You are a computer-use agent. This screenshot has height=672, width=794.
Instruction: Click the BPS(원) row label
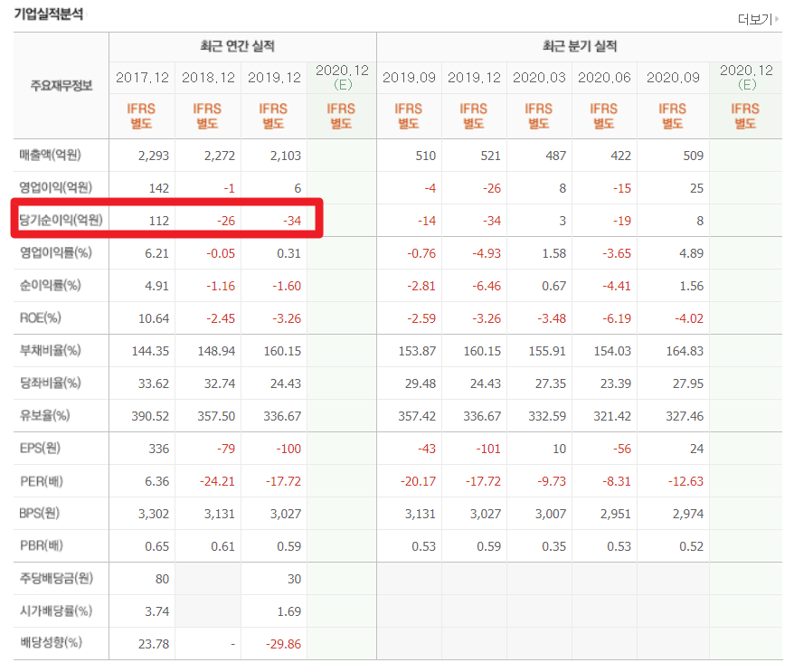pos(40,513)
